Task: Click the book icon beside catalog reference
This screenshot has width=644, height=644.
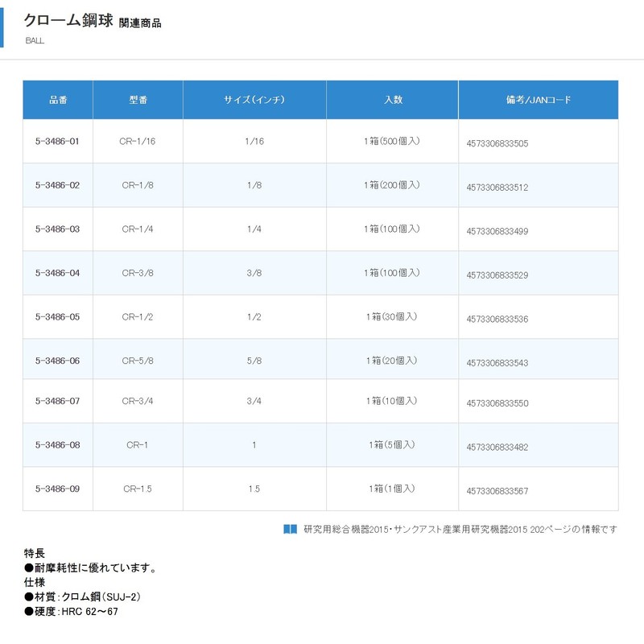Action: tap(291, 529)
